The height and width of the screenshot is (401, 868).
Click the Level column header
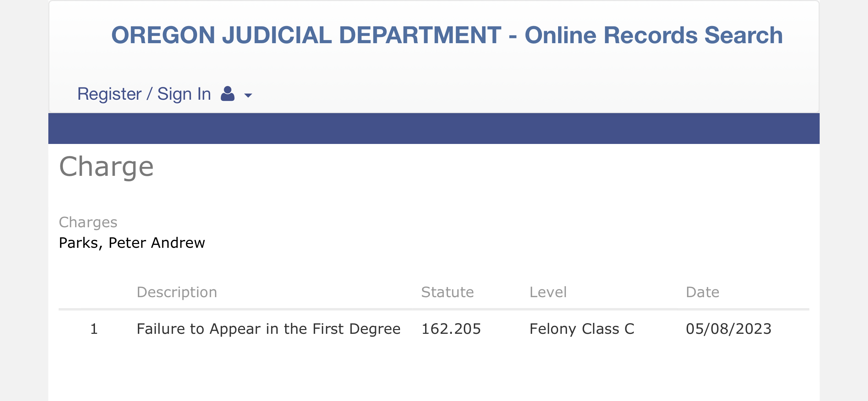tap(548, 292)
